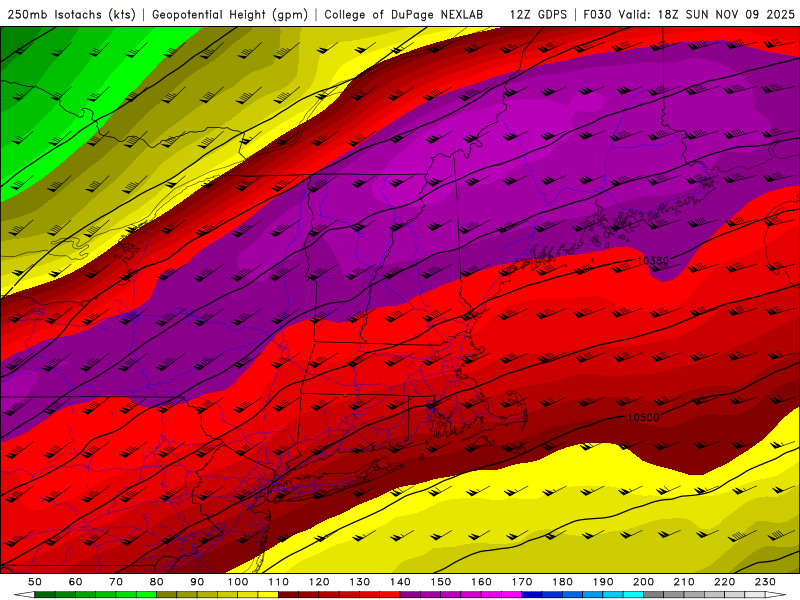Click the 'Geopotential Height (gpm)' title text
The image size is (800, 600).
230,15
